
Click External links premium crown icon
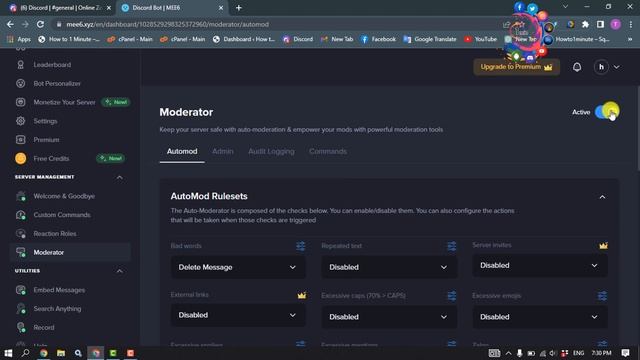[x=302, y=295]
